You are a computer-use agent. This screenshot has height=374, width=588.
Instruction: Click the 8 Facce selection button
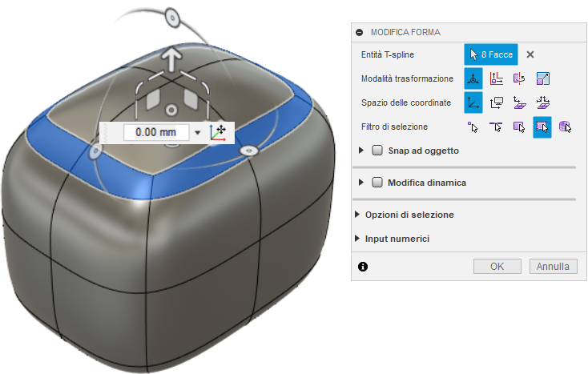coord(491,54)
